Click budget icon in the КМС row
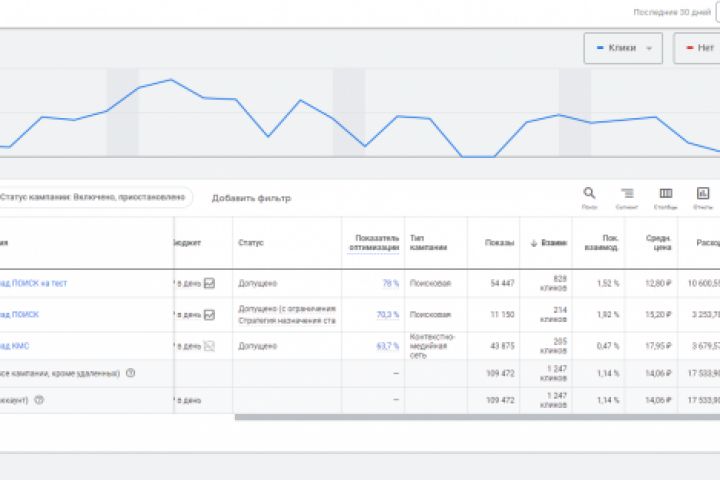This screenshot has width=720, height=480. click(x=209, y=346)
